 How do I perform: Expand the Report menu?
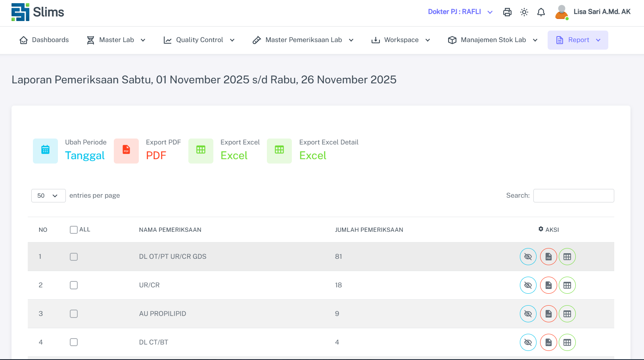pos(578,40)
